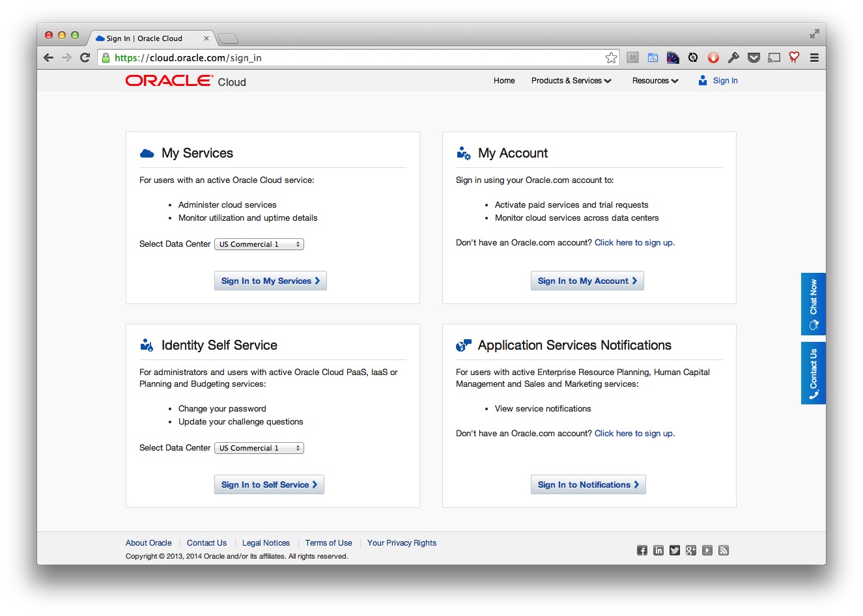The height and width of the screenshot is (616, 863).
Task: Open Contact Us footer link
Action: [206, 543]
